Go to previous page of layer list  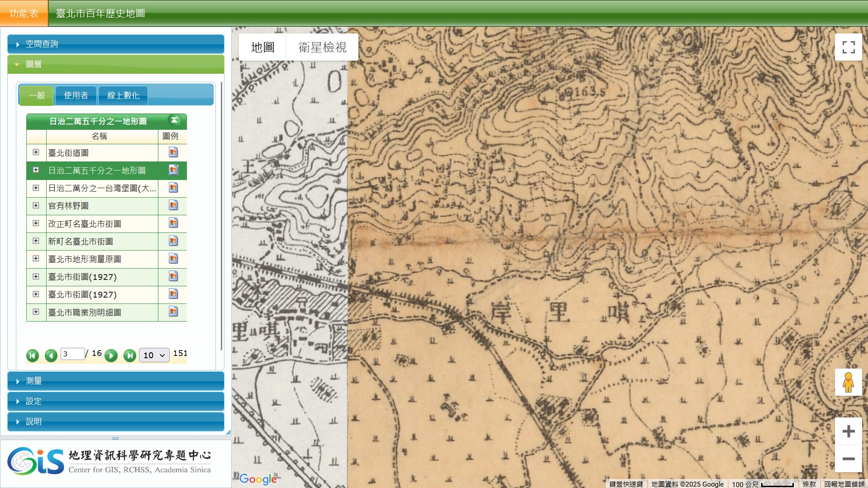point(51,355)
